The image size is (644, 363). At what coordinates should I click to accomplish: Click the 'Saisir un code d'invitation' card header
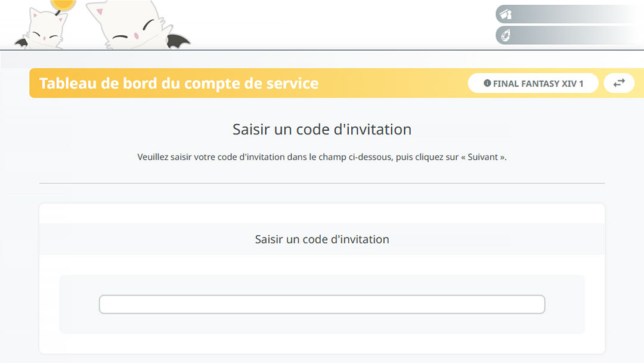click(x=322, y=239)
